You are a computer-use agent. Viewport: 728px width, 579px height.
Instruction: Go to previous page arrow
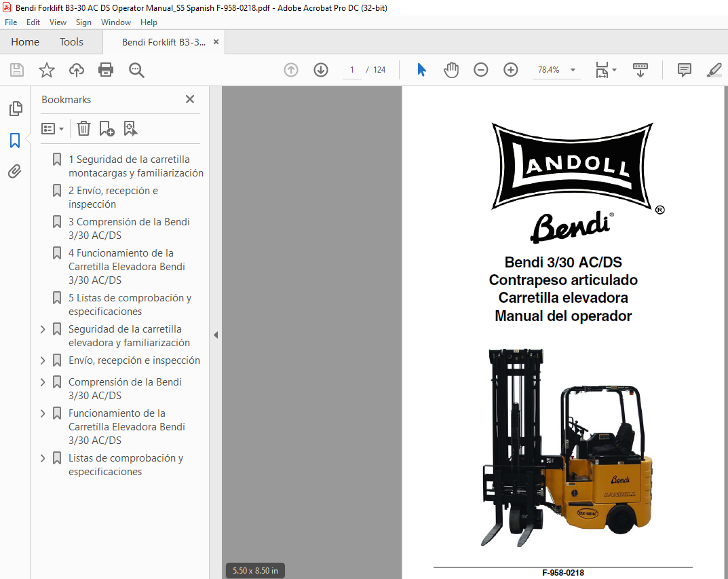point(291,70)
